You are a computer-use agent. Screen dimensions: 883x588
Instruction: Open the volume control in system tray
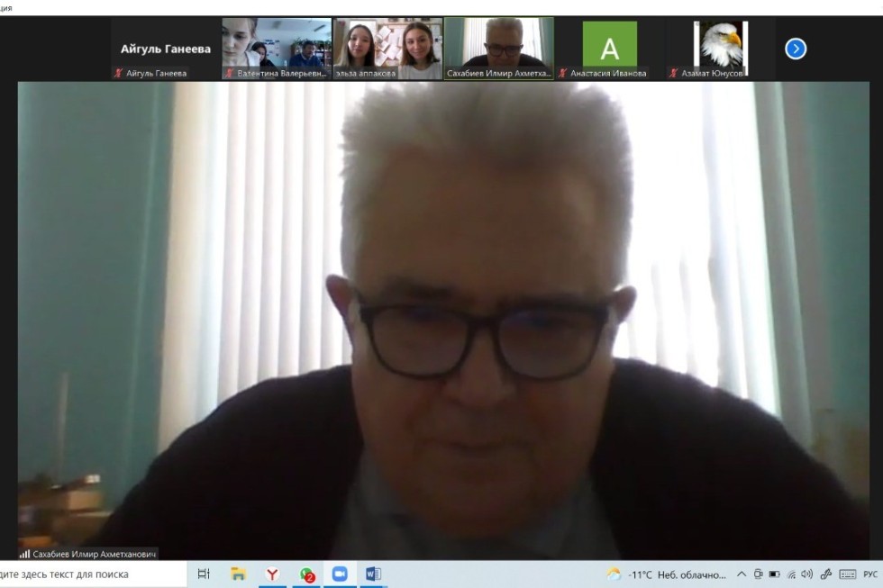click(806, 574)
